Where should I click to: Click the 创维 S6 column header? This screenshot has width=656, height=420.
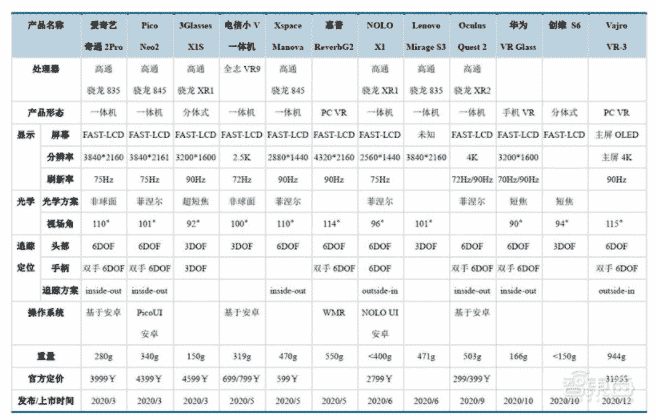565,36
